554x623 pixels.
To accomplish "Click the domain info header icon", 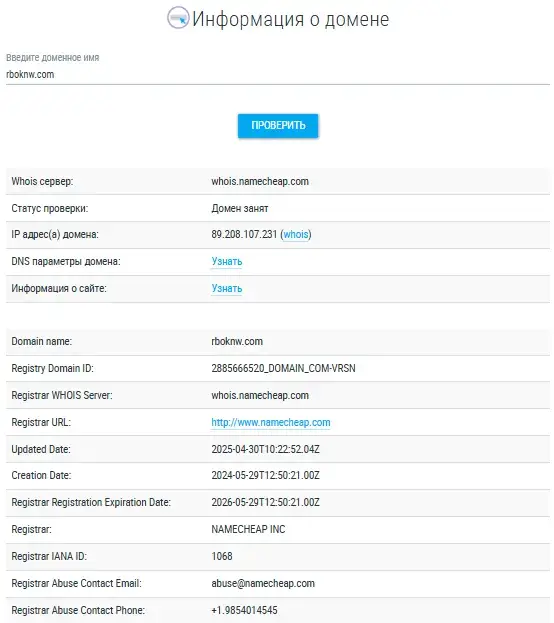I will pos(178,18).
